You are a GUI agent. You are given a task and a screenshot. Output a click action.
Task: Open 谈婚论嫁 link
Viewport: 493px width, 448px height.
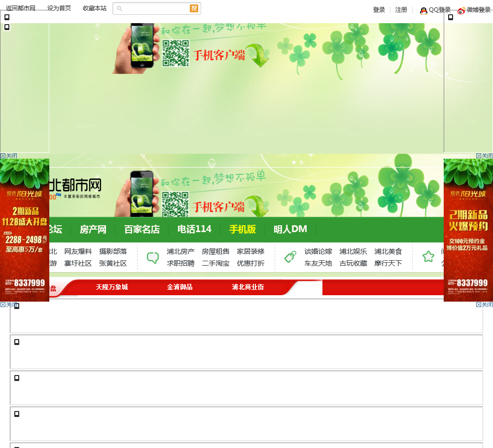pos(318,251)
